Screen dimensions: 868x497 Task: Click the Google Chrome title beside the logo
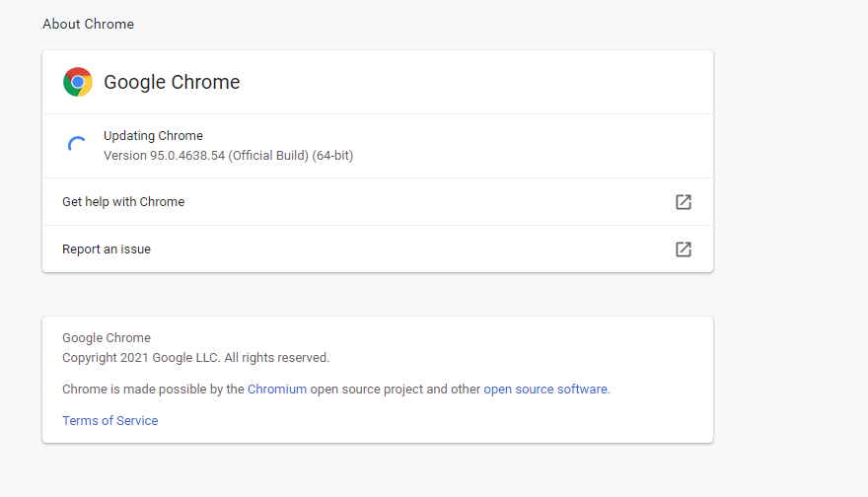click(x=172, y=82)
